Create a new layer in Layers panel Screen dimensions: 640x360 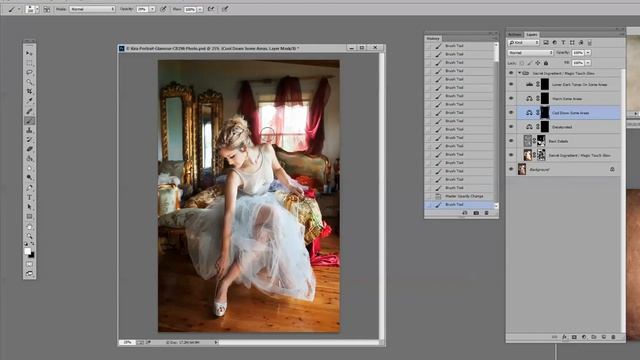[x=604, y=337]
